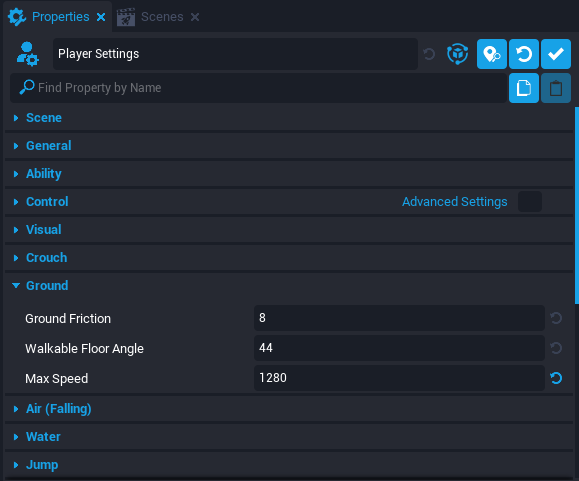Click the Player Settings avatar icon
This screenshot has height=481, width=579.
(27, 54)
